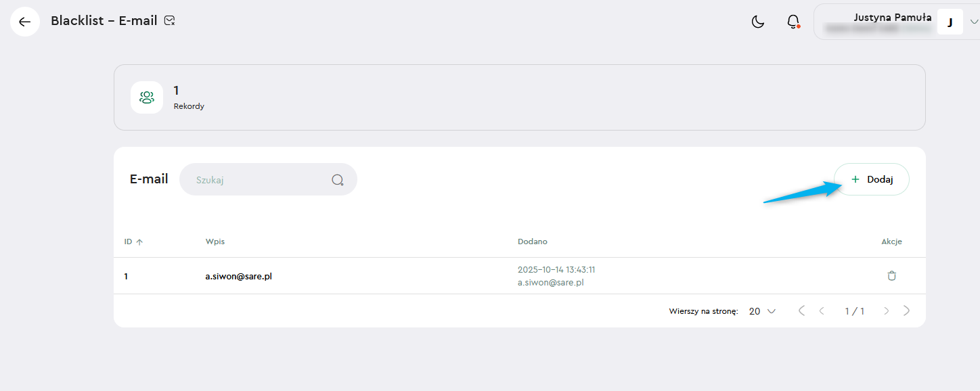The width and height of the screenshot is (980, 391).
Task: Click the Szukaj search field
Action: pyautogui.click(x=257, y=180)
